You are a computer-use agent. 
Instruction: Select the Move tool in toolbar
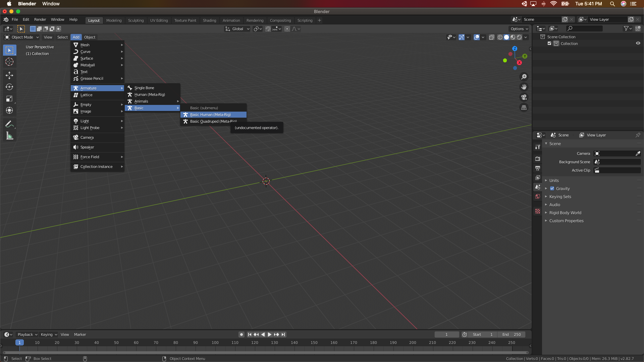[9, 75]
